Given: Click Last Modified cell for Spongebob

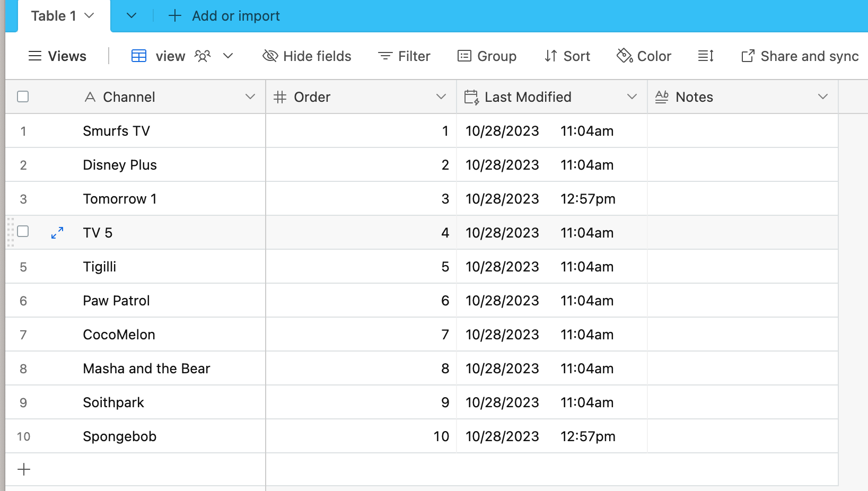Looking at the screenshot, I should 552,436.
